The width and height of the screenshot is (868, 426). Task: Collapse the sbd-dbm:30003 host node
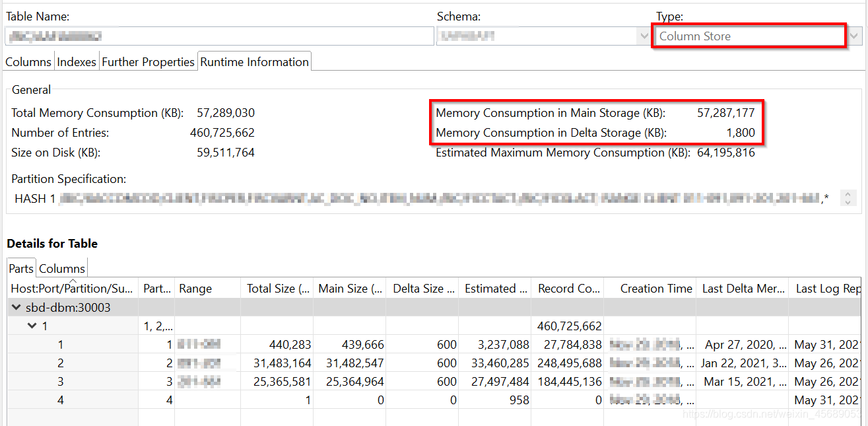(x=16, y=306)
